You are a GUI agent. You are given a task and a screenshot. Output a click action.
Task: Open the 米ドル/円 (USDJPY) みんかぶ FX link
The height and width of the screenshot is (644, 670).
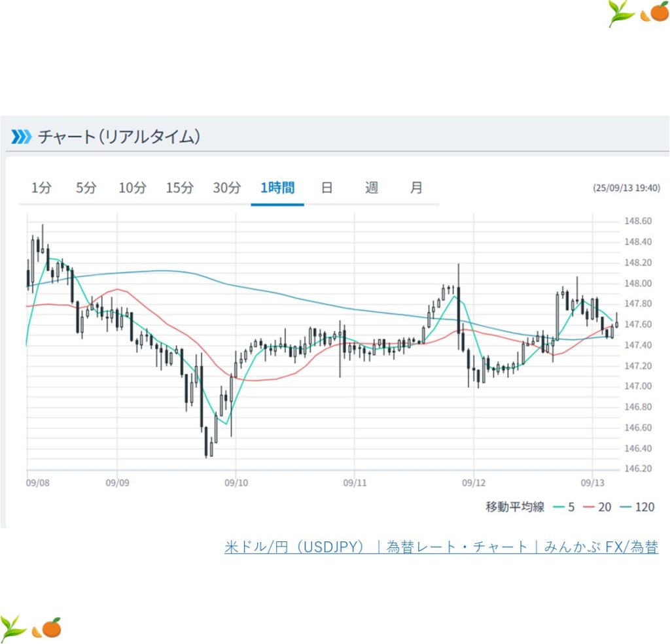(441, 547)
